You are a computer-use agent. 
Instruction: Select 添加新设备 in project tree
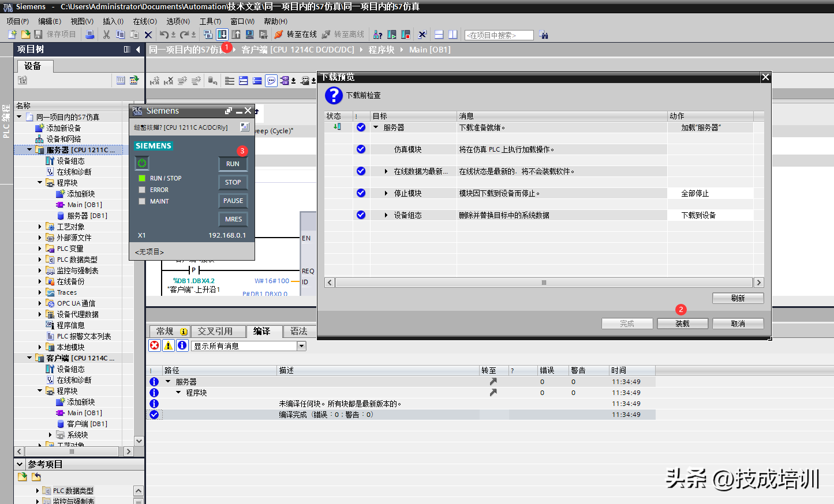(x=63, y=128)
